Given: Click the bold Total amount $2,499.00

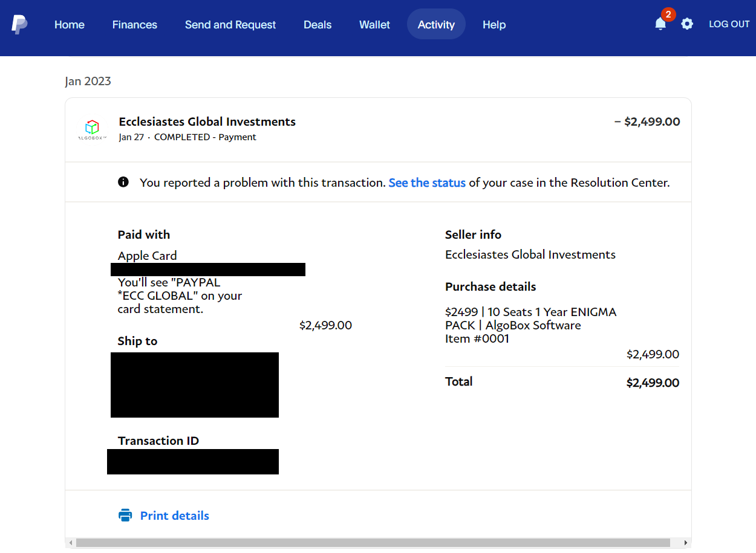Looking at the screenshot, I should point(653,383).
